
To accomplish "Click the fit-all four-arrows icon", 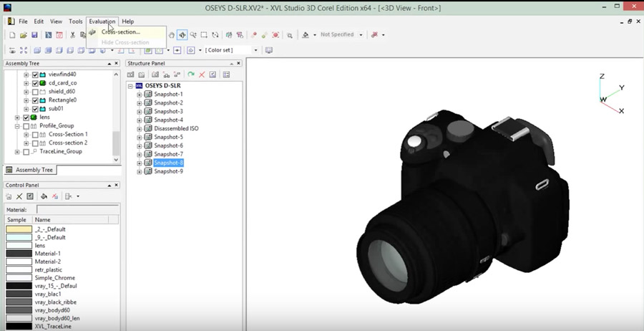I will (24, 51).
